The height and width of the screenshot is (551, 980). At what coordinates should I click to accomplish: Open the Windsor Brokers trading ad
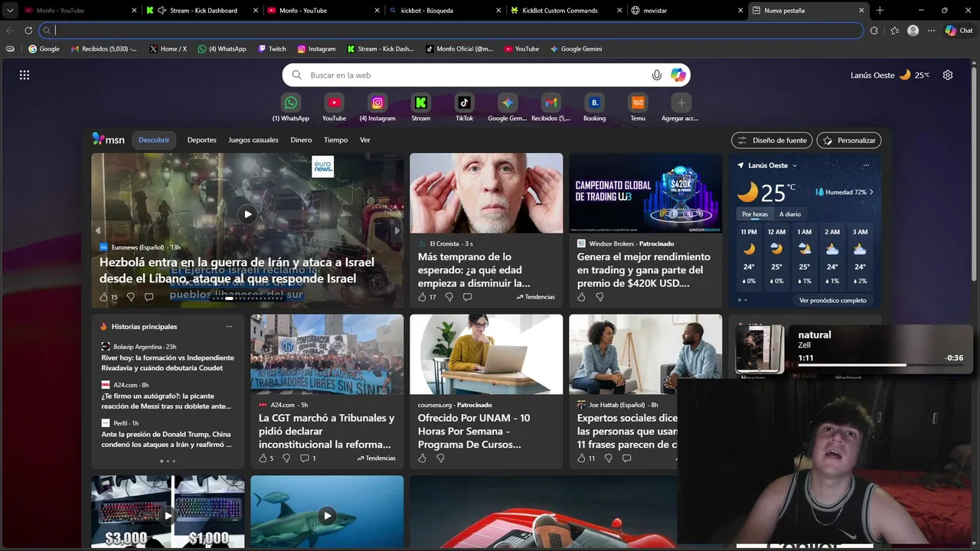click(x=645, y=230)
